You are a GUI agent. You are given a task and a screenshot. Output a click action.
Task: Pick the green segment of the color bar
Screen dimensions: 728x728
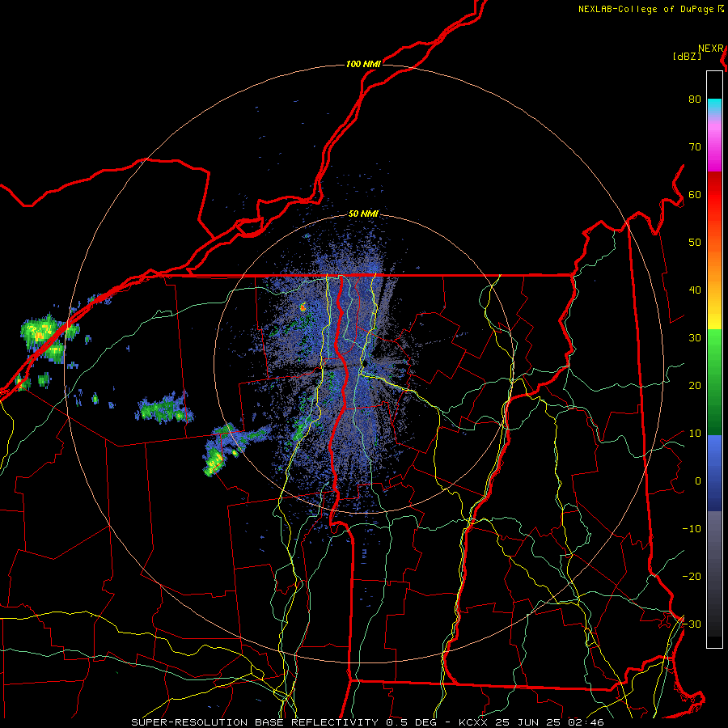(x=714, y=382)
